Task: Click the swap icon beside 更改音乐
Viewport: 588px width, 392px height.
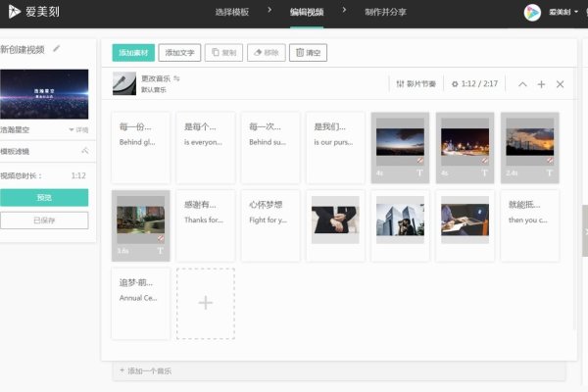Action: (x=176, y=78)
